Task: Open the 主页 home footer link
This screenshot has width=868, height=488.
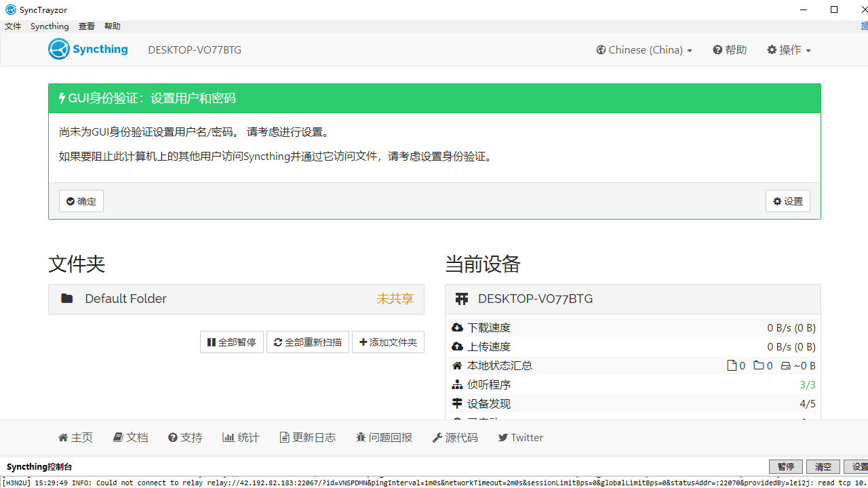Action: (75, 438)
